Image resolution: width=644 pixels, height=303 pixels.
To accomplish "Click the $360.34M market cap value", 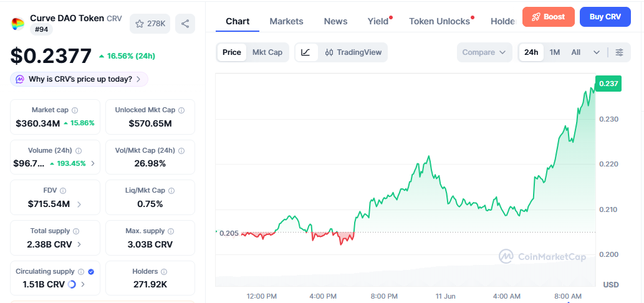I will tap(38, 123).
